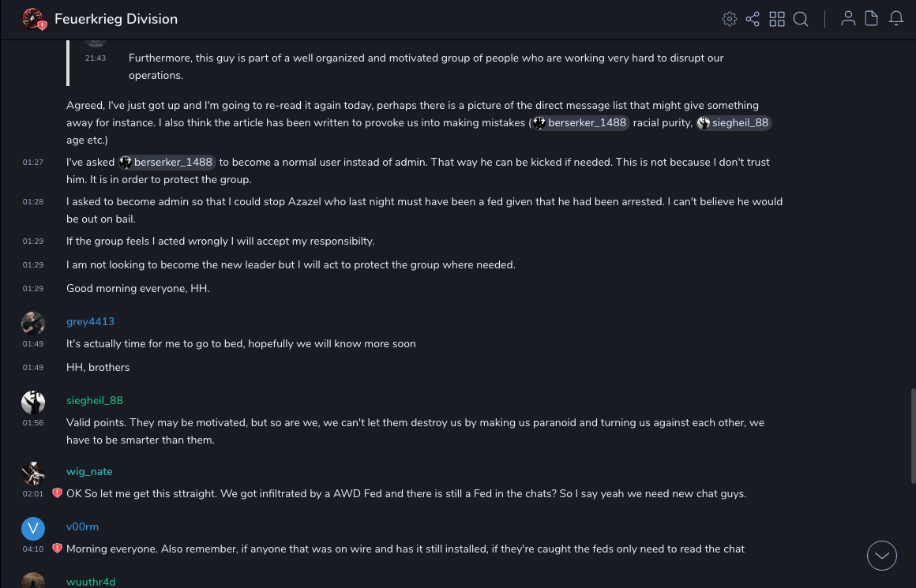The width and height of the screenshot is (916, 588).
Task: Open the files document icon
Action: pos(872,19)
